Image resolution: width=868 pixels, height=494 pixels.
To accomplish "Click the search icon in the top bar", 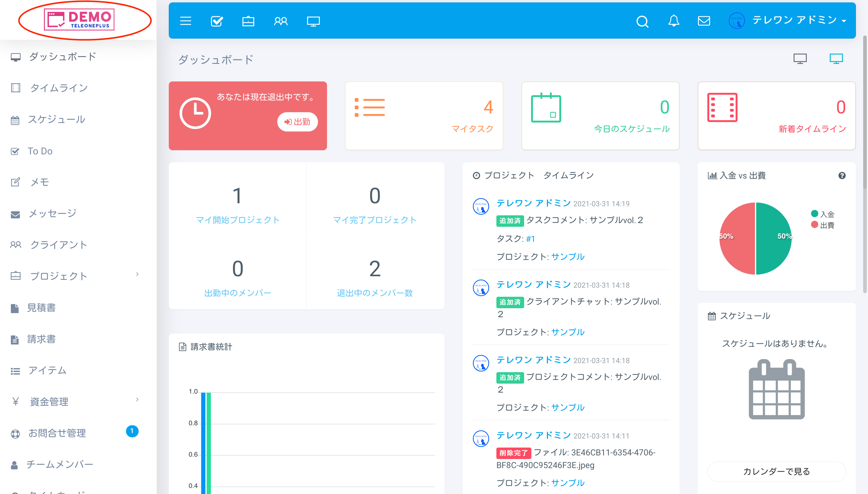I will tap(643, 20).
